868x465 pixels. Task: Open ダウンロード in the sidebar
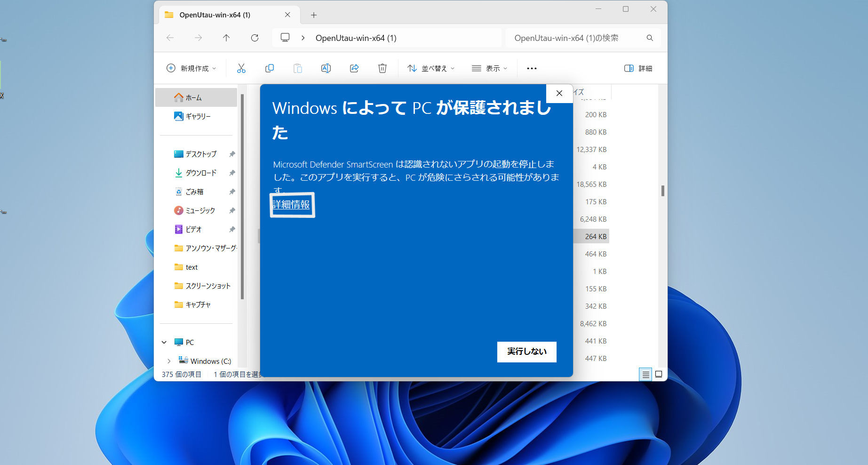(196, 173)
